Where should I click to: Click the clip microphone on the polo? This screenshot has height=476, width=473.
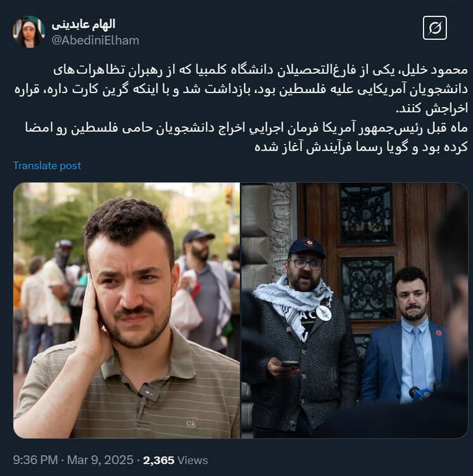(149, 392)
